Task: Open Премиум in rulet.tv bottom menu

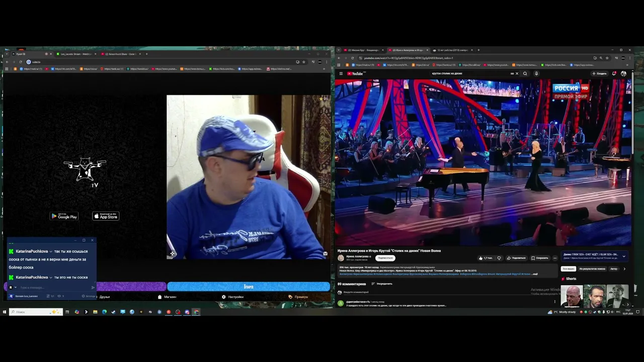Action: click(298, 297)
